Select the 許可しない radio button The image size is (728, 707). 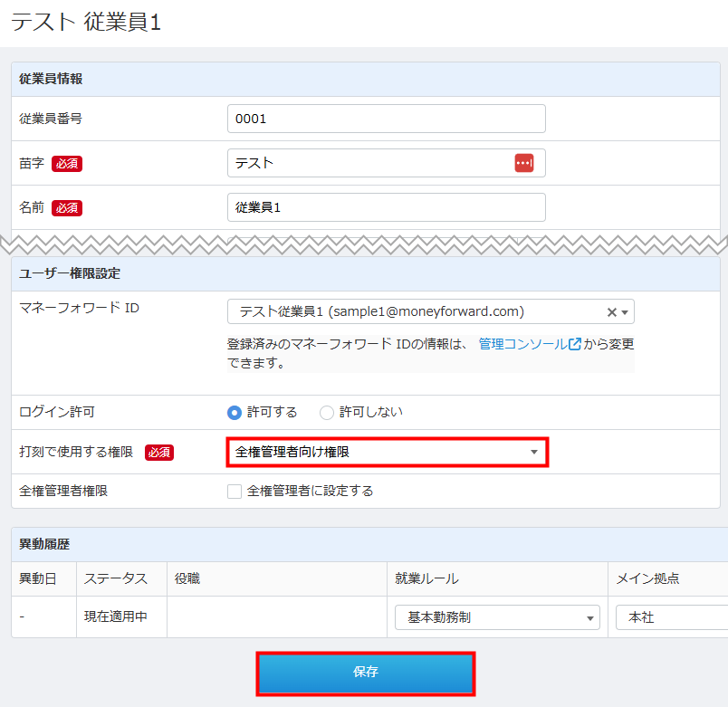327,412
